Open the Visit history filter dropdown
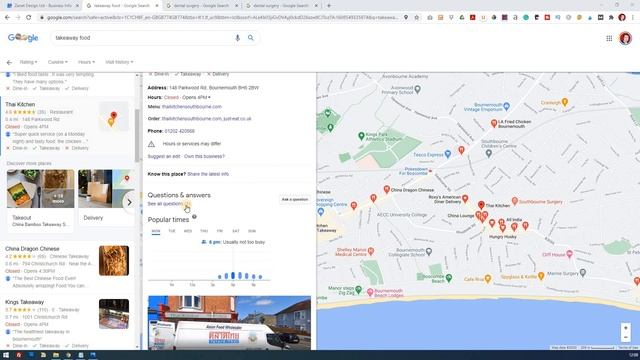Screen dimensions: 640x360 point(119,62)
